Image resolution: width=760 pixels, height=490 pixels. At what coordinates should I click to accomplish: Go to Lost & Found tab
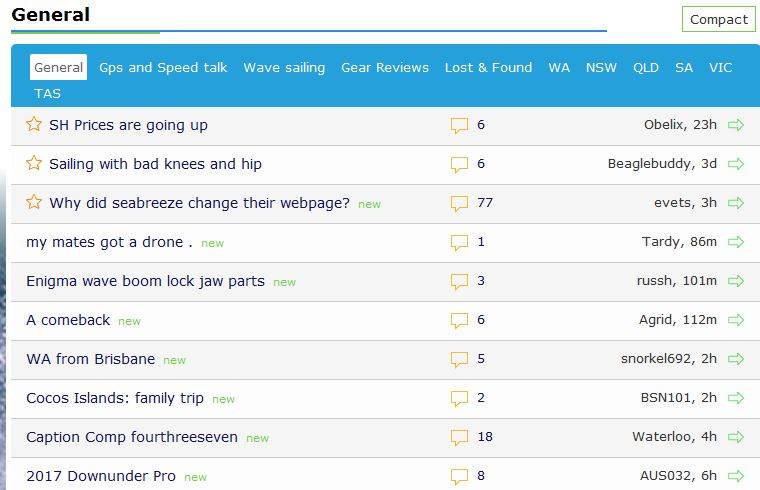coord(488,68)
